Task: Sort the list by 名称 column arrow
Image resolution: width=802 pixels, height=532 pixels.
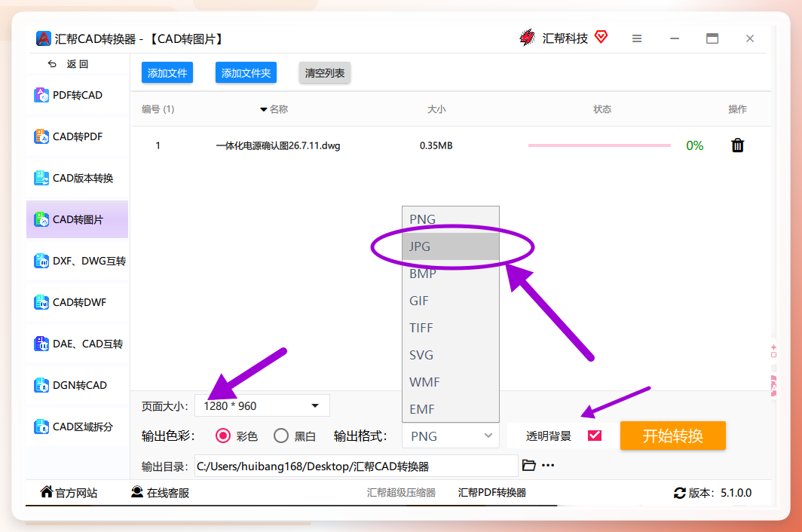Action: pos(263,109)
